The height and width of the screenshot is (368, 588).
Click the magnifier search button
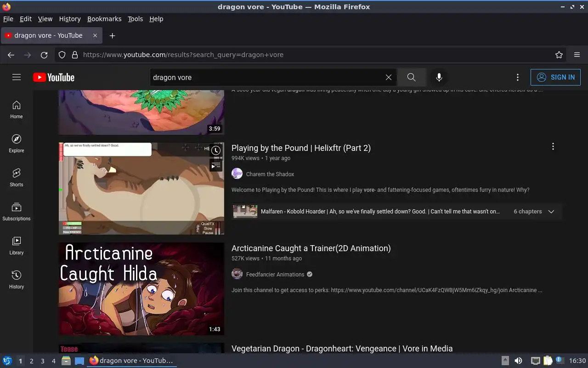click(x=411, y=77)
